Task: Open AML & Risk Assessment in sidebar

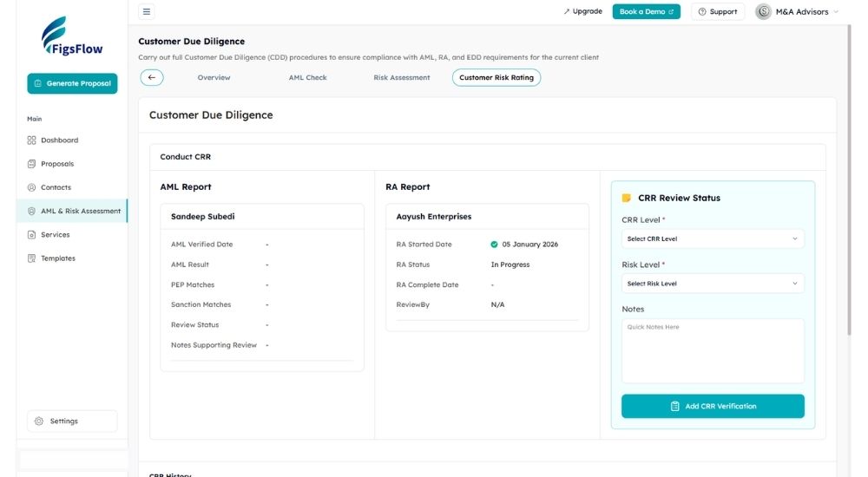Action: (73, 211)
